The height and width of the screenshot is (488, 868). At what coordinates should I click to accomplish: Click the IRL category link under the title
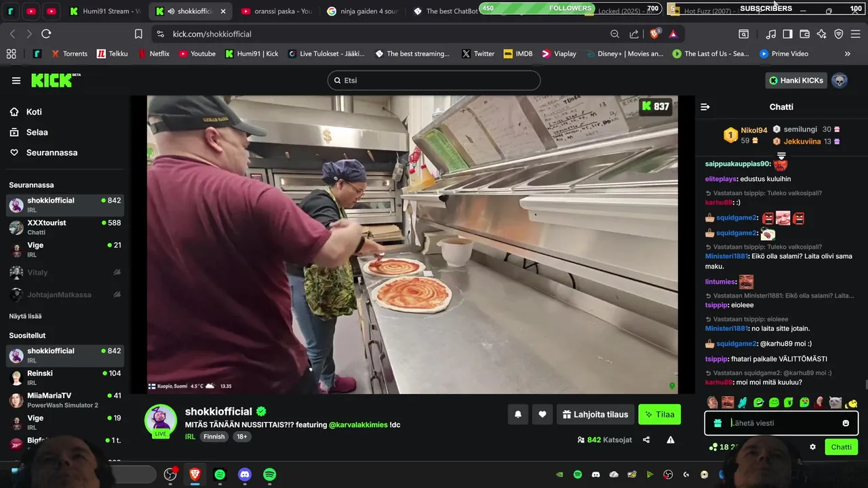[190, 437]
